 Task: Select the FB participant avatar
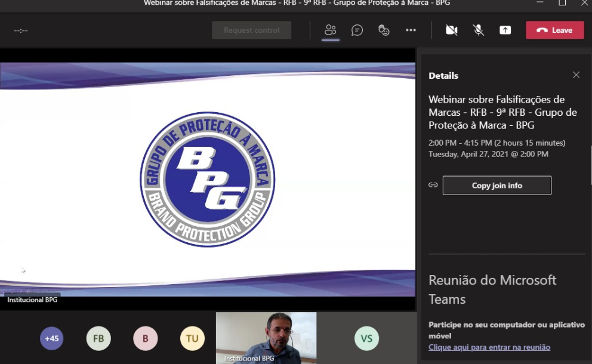[98, 338]
